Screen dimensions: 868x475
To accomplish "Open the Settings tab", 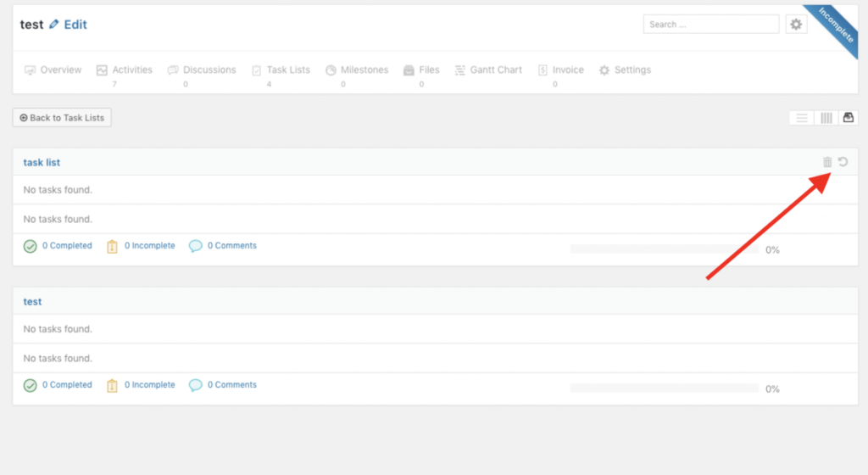I will (625, 70).
